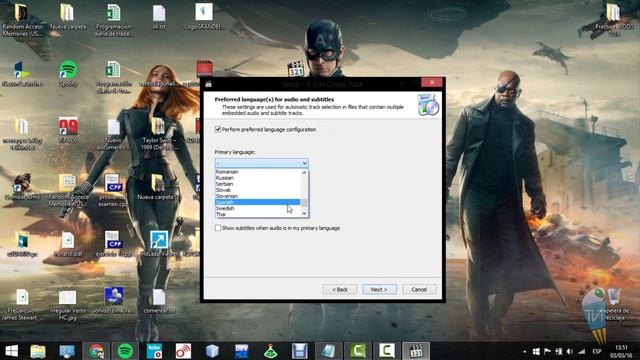Select Russian in the language list
640x360 pixels.
[x=258, y=178]
